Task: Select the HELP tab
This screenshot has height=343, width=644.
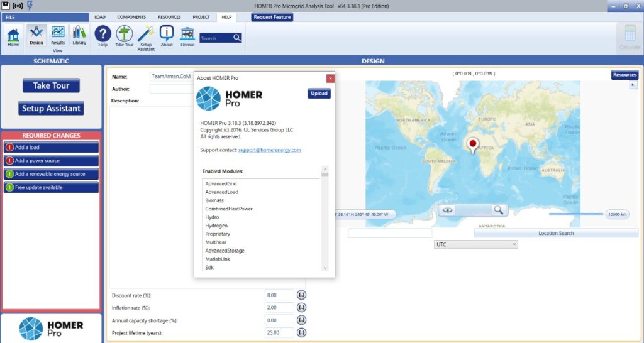Action: coord(226,17)
